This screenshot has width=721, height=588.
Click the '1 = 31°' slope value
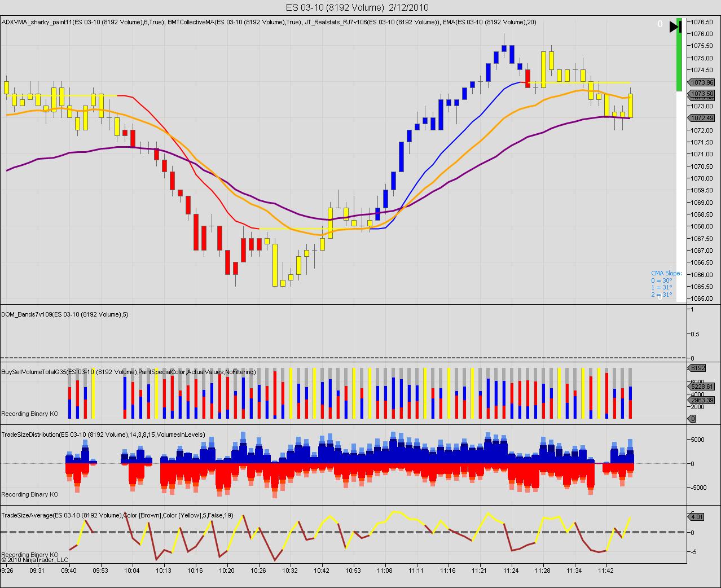662,287
